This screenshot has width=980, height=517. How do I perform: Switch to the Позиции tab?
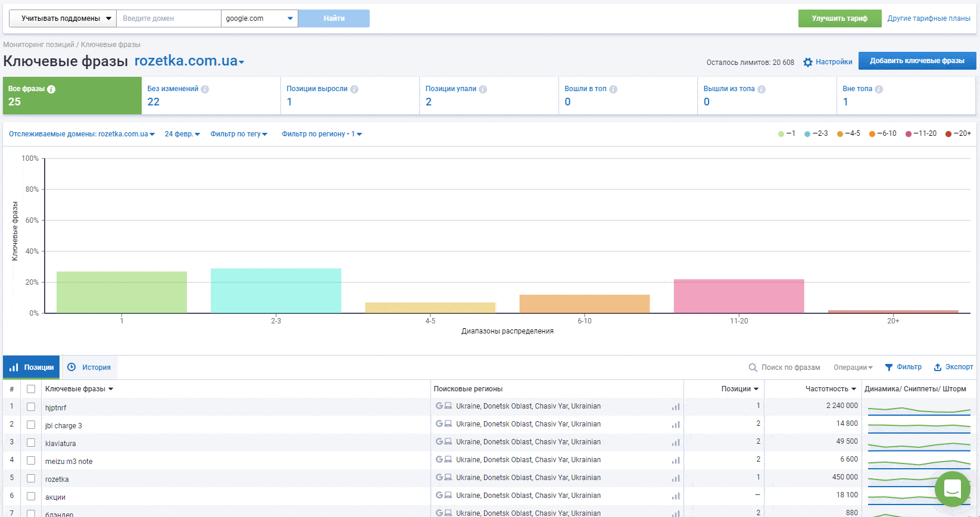pyautogui.click(x=31, y=367)
